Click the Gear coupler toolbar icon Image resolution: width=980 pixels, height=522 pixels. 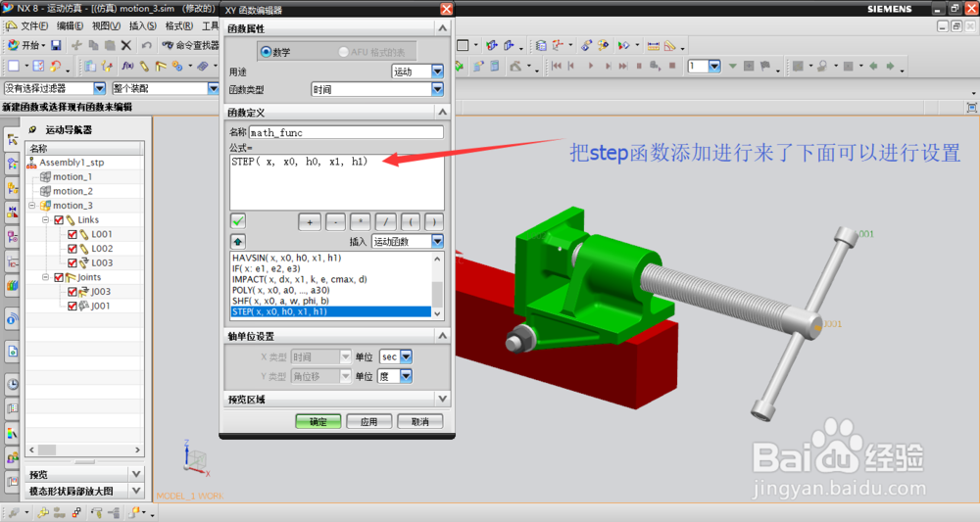[x=177, y=66]
